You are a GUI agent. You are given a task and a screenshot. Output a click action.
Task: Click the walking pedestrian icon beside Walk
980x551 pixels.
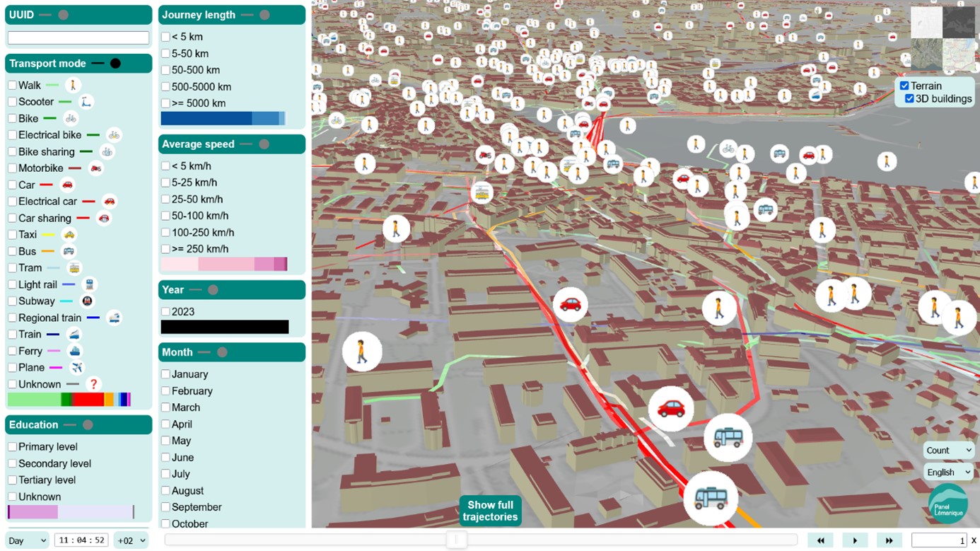[73, 86]
